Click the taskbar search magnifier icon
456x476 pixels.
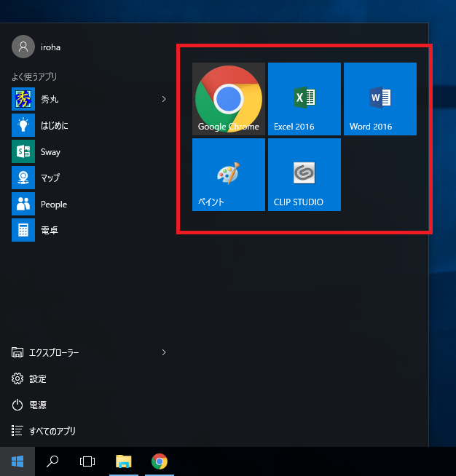click(x=52, y=461)
